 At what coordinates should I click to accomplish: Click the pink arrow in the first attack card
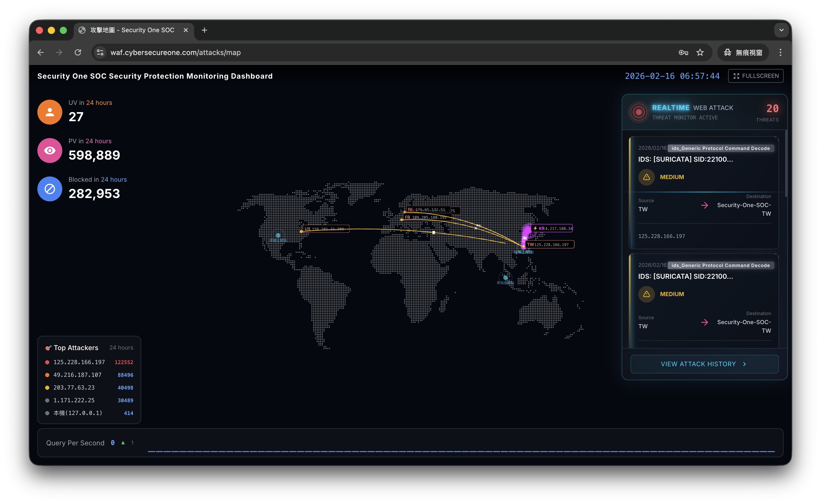(x=704, y=205)
